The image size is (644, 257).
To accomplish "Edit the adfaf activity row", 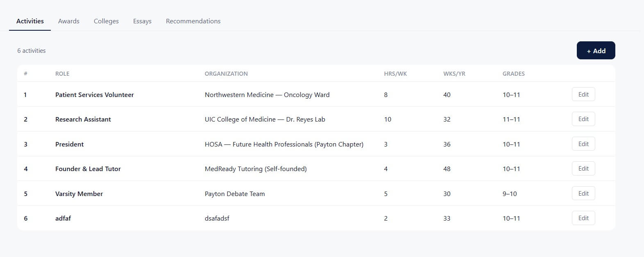I will (583, 218).
